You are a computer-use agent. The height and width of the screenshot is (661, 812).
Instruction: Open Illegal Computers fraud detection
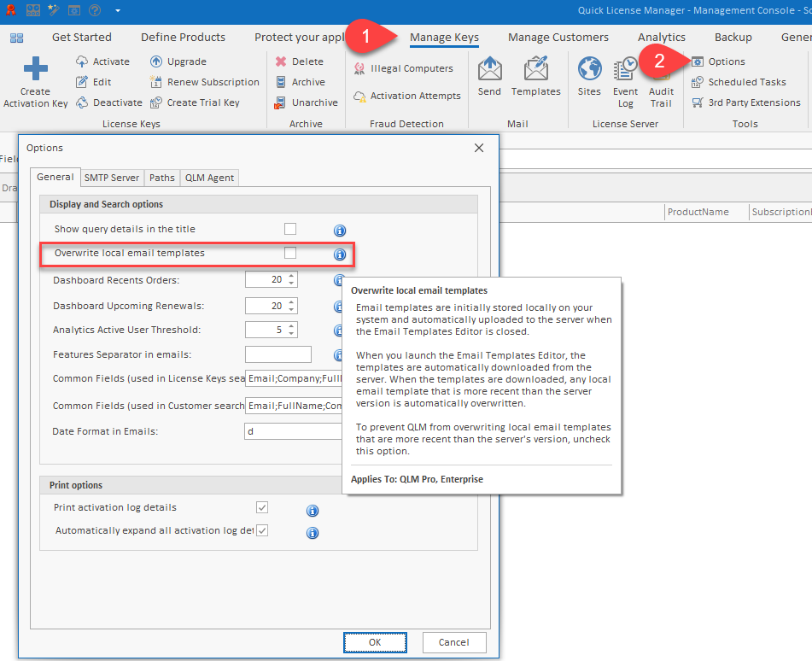(403, 68)
